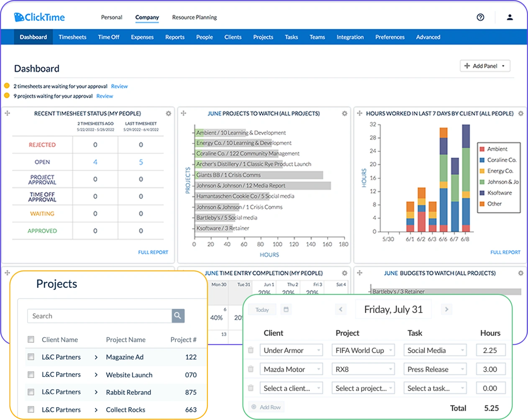The image size is (528, 420).
Task: Review timesheets waiting for approval
Action: [x=119, y=86]
